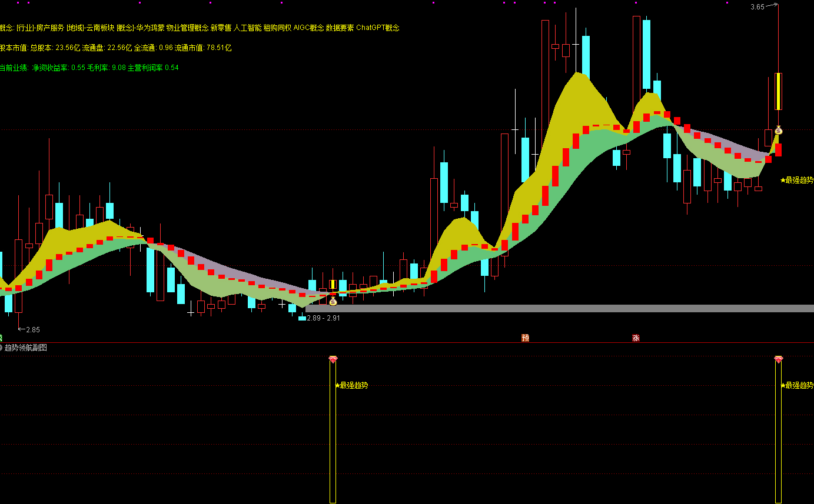Click the orange 预 forecast marker
The height and width of the screenshot is (504, 814).
coord(525,338)
